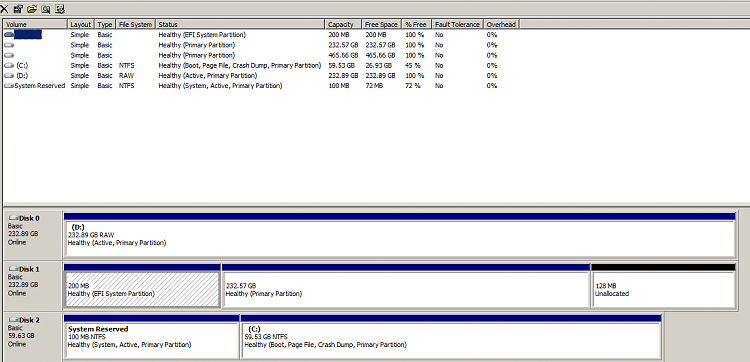Image resolution: width=750 pixels, height=362 pixels.
Task: Sort by the Free Space column header
Action: tap(382, 24)
